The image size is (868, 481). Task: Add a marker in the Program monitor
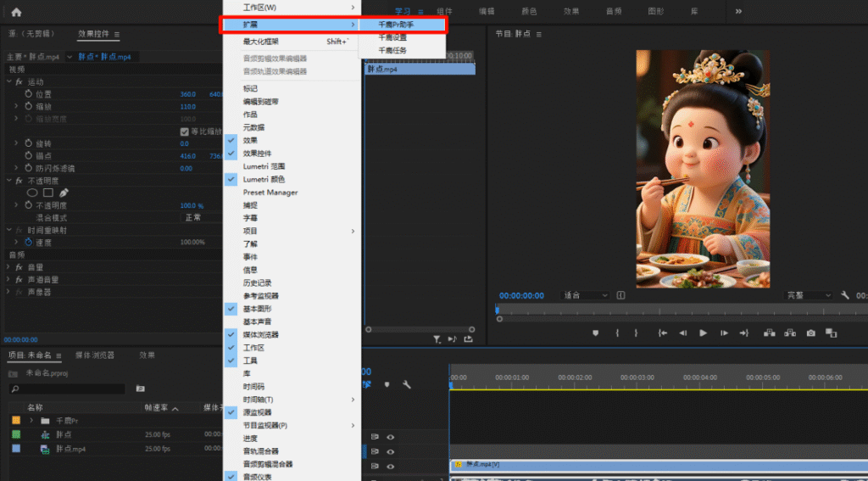point(595,333)
